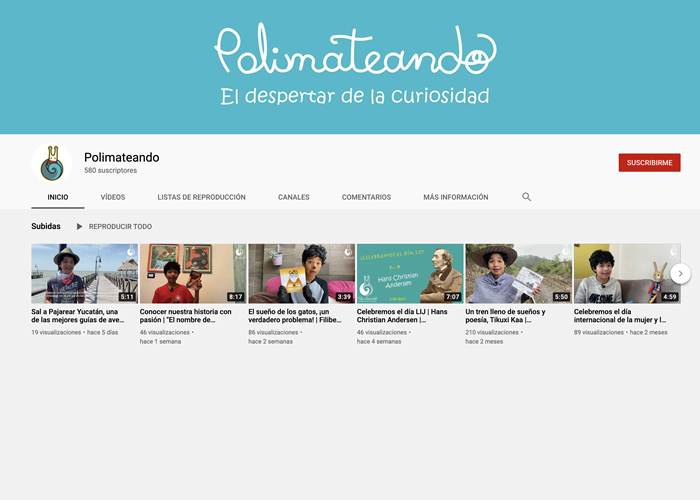Open Hans Christian Andersen video thumbnail
The image size is (700, 500).
tap(410, 273)
